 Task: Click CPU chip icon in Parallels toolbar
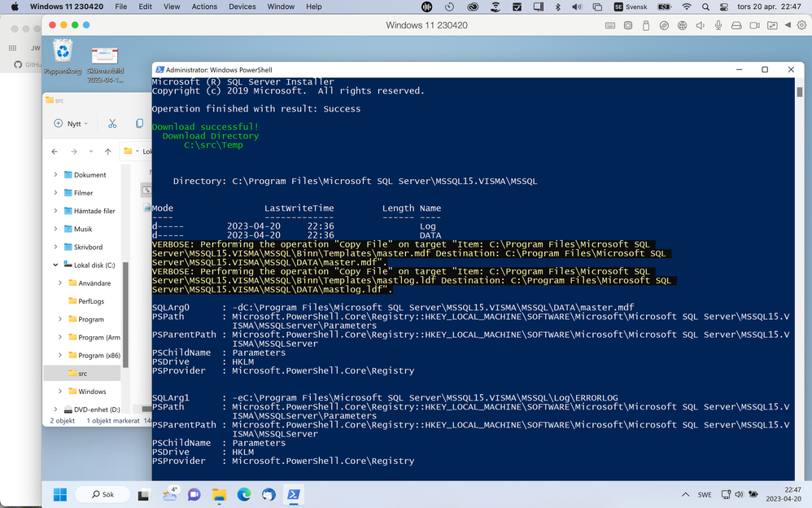(x=627, y=25)
